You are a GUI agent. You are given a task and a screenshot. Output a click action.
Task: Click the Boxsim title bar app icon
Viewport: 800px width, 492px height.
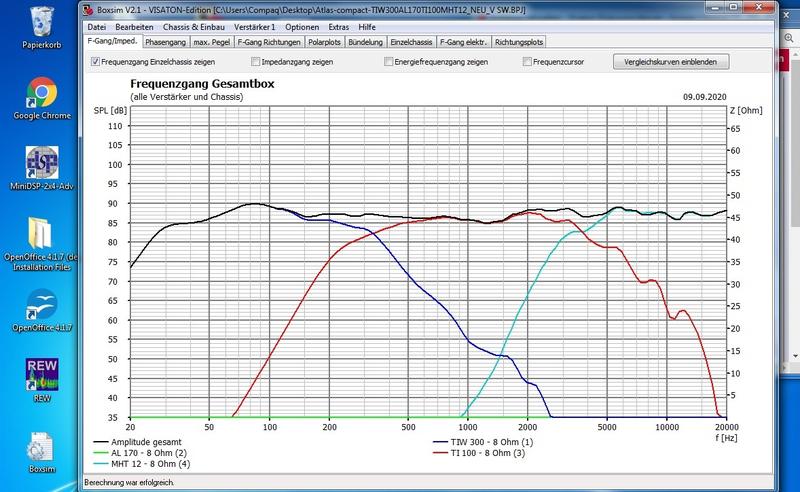pyautogui.click(x=90, y=10)
